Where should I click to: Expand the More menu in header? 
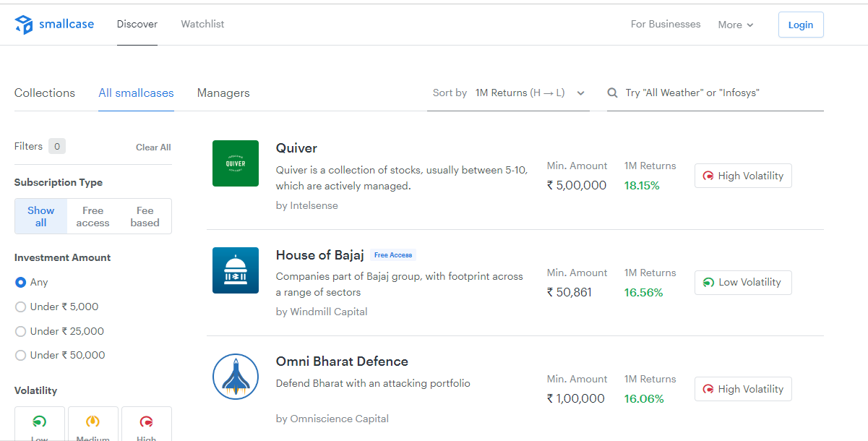coord(736,25)
